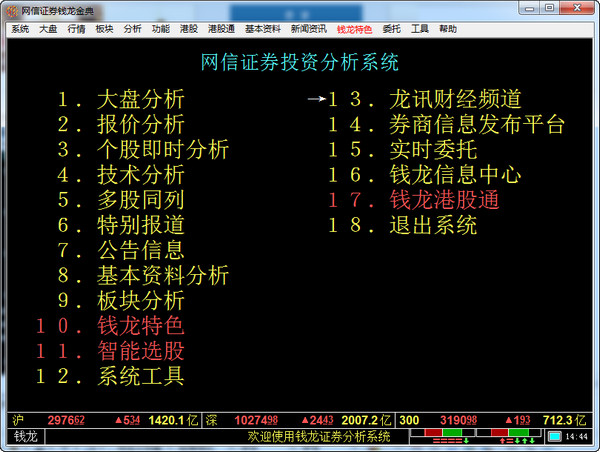Viewport: 600px width, 452px height.
Task: Click the 沪 label in status bar
Action: click(x=18, y=420)
